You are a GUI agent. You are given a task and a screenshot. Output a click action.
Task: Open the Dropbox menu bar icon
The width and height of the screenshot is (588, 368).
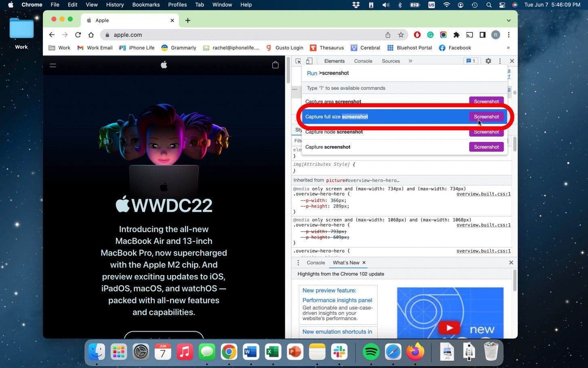[356, 5]
